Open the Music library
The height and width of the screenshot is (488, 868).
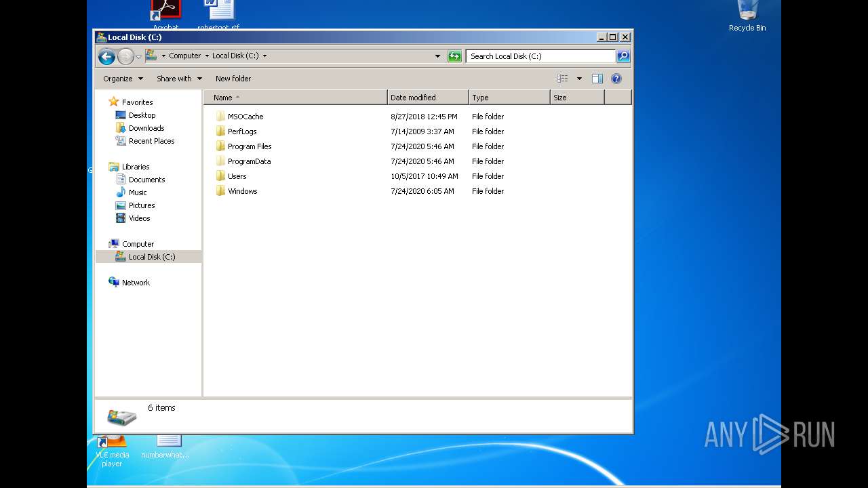click(138, 192)
